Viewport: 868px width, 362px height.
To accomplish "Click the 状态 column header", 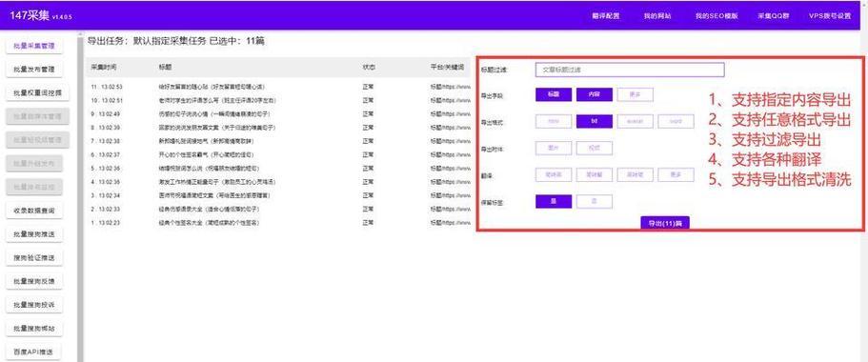I will coord(368,67).
